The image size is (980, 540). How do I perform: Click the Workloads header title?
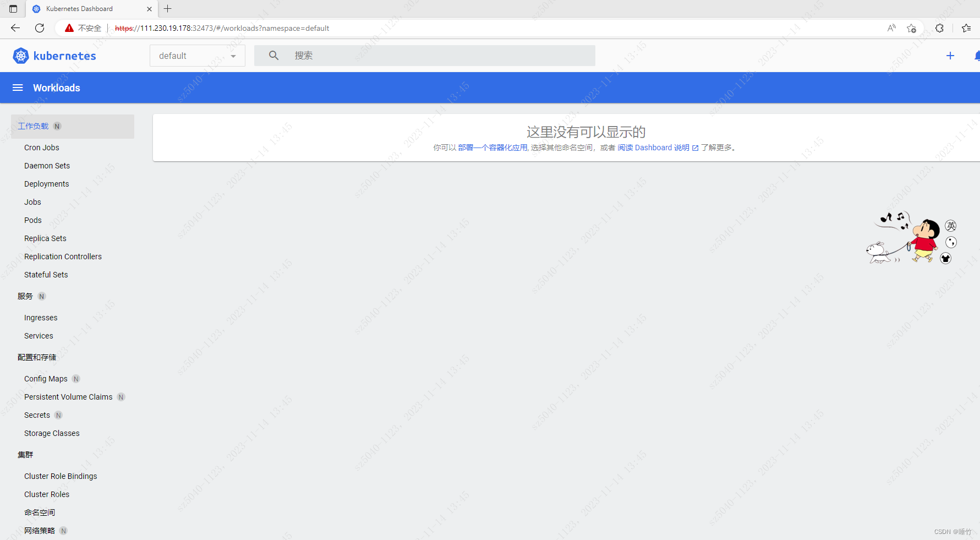pos(57,88)
